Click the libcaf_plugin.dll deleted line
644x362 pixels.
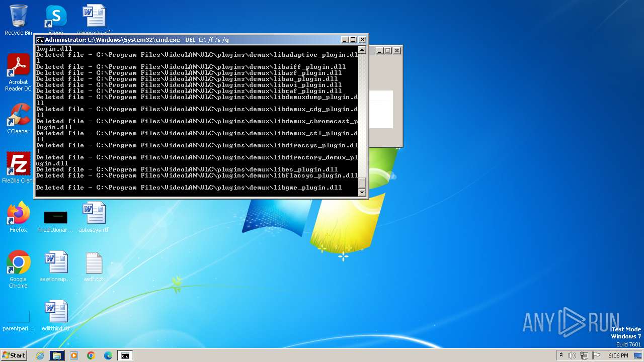coord(189,91)
